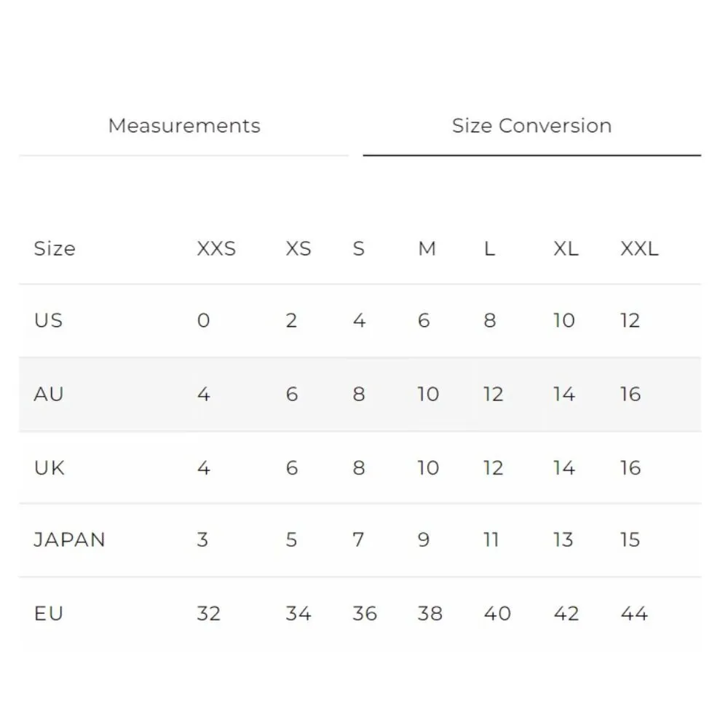Click the XL size column header
The width and height of the screenshot is (728, 728).
tap(566, 249)
